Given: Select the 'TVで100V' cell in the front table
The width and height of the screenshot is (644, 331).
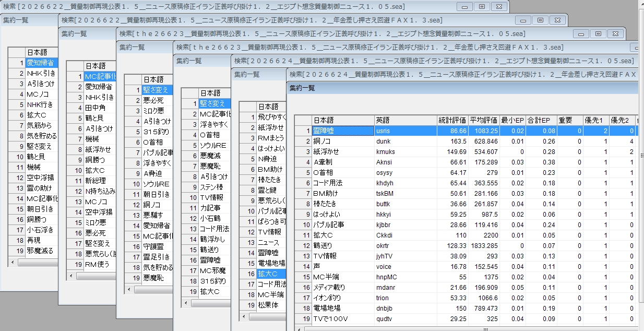Looking at the screenshot, I should click(x=343, y=319).
